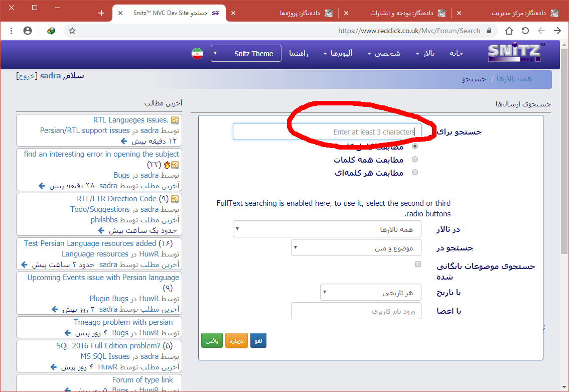The width and height of the screenshot is (569, 392).
Task: Click the blue arrow beside ۱۲ دقیقه پیش
Action: (x=124, y=142)
